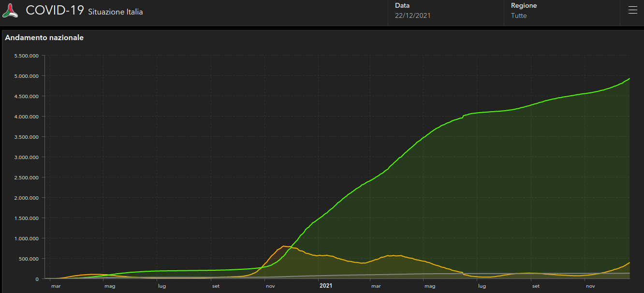
Task: Click the 2021 label on the time axis
Action: [x=326, y=286]
